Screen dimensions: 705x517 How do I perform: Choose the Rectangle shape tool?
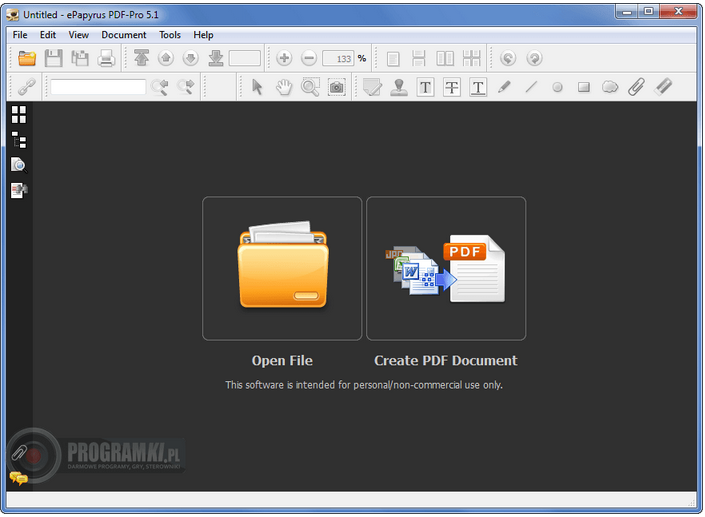(x=584, y=87)
